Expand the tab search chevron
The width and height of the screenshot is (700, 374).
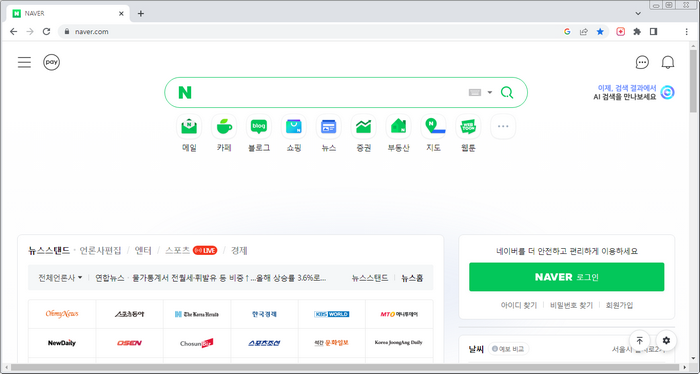(x=638, y=13)
